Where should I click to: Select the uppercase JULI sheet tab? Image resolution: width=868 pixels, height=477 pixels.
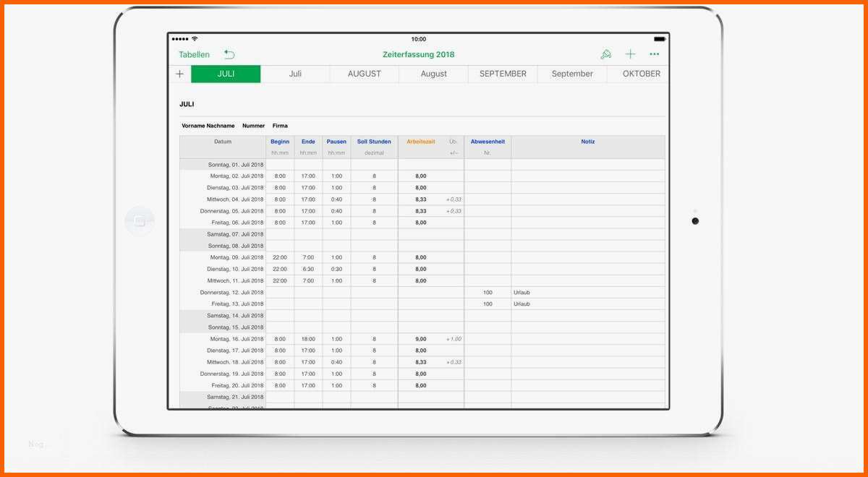click(x=226, y=74)
